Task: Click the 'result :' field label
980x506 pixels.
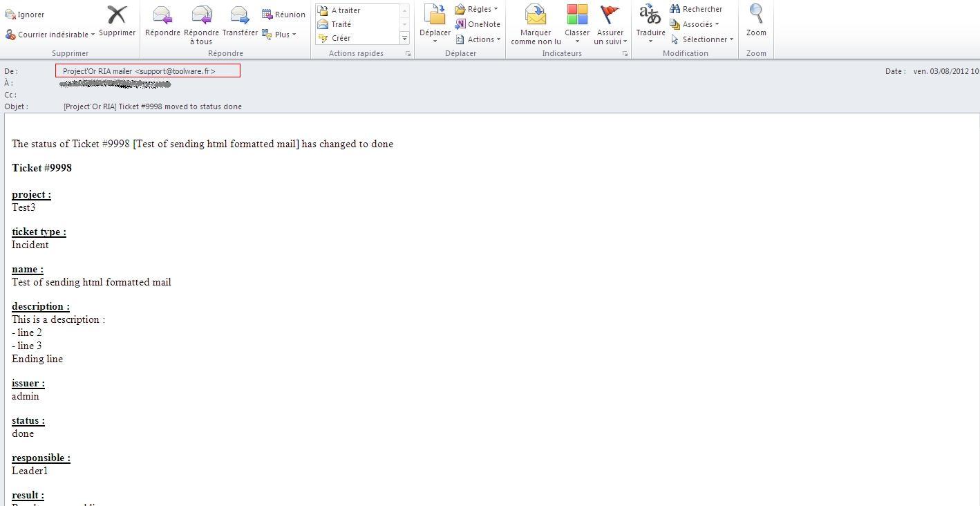Action: tap(28, 495)
